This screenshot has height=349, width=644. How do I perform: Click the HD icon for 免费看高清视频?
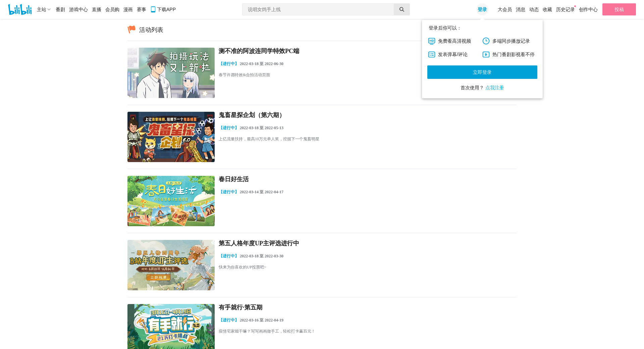coord(431,41)
